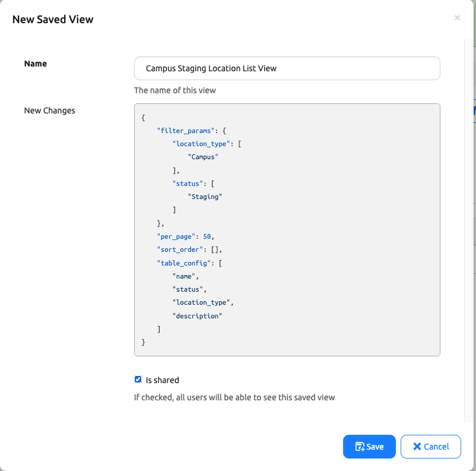Select the text "Campus Staging Location List View"
476x471 pixels.
(x=212, y=68)
